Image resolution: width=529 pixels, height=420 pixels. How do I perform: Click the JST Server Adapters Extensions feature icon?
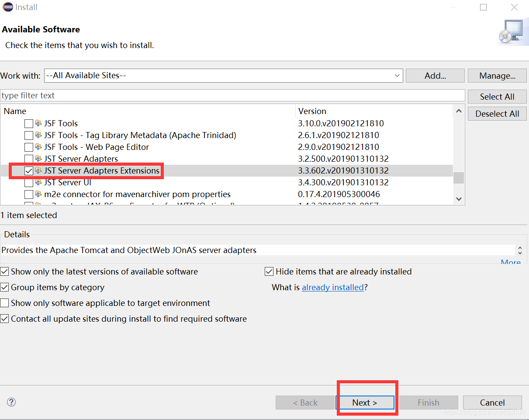click(38, 170)
